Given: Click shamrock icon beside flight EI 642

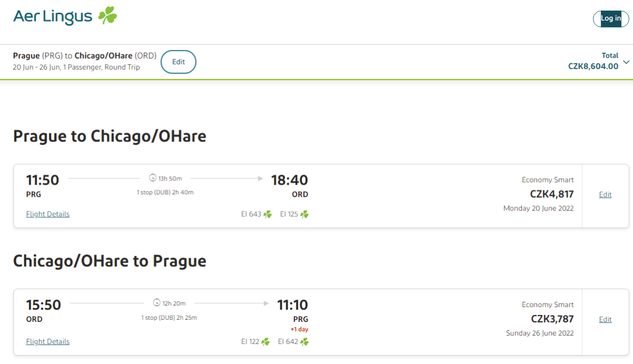Looking at the screenshot, I should 304,342.
